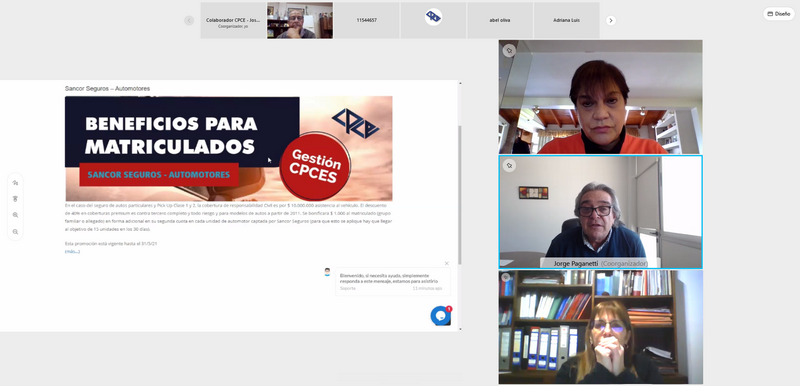Click the Sancor Seguros – Automotores heading
Screen dimensions: 800x386
click(x=107, y=89)
